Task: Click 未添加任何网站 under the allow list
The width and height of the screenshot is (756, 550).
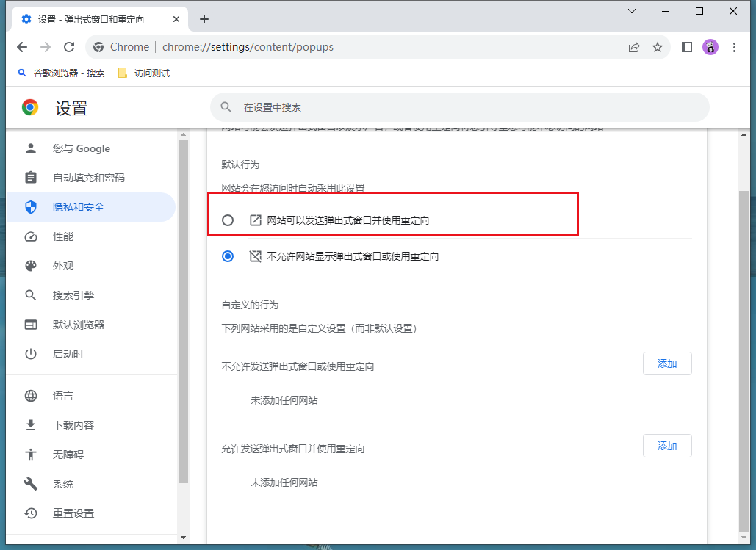Action: (284, 482)
